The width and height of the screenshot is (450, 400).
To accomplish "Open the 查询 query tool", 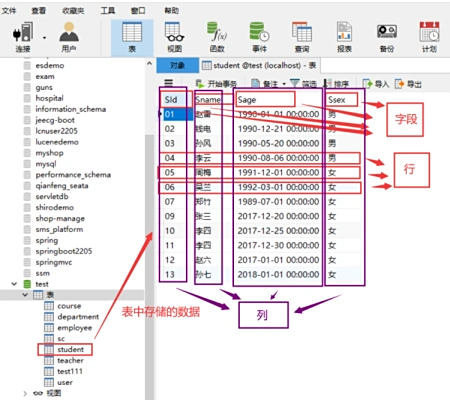I will point(302,37).
